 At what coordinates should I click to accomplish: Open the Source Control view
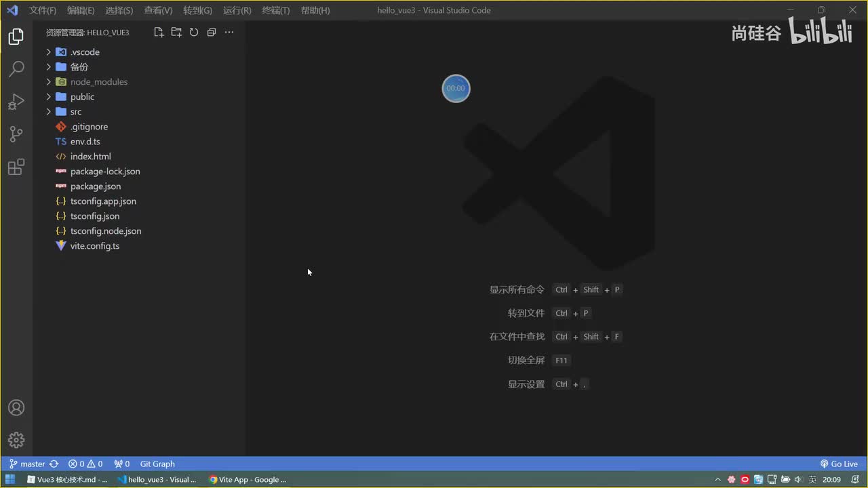coord(16,134)
